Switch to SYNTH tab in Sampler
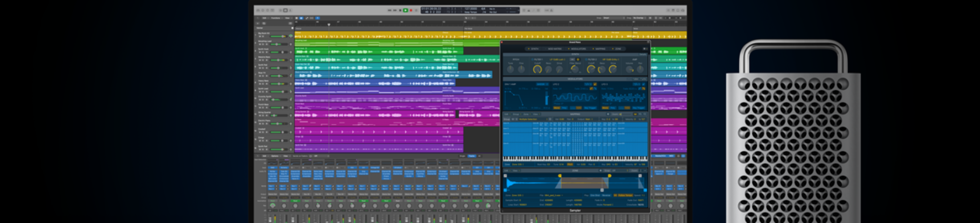Image resolution: width=980 pixels, height=223 pixels. (533, 49)
